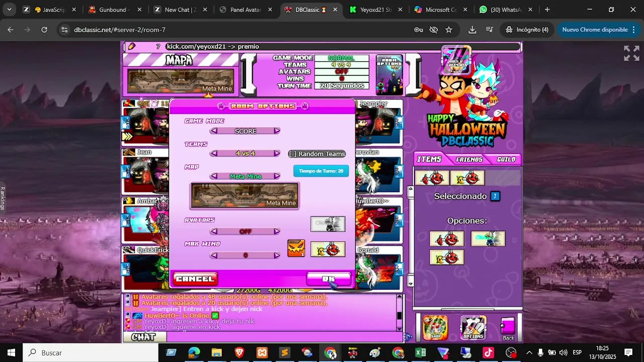Click the Daily Free Cash icon
Image resolution: width=644 pixels, height=362 pixels.
click(x=456, y=60)
